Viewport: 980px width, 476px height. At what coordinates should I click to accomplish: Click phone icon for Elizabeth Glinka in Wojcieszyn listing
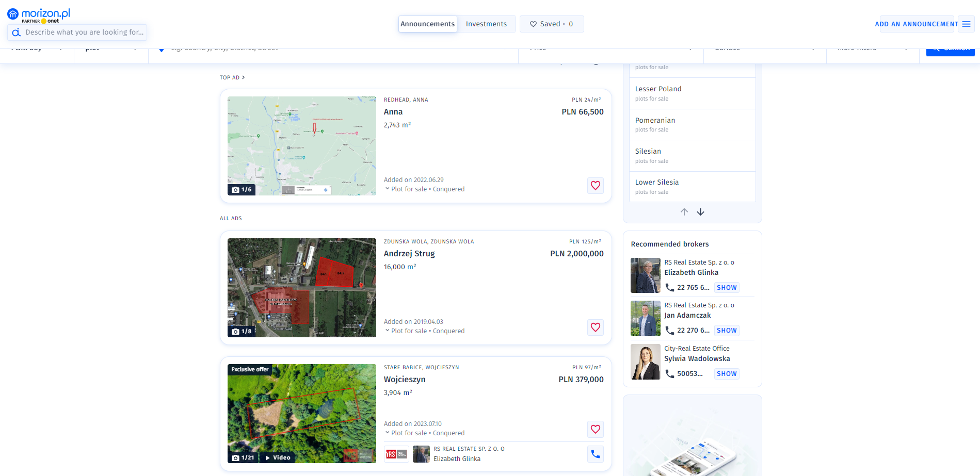tap(595, 454)
